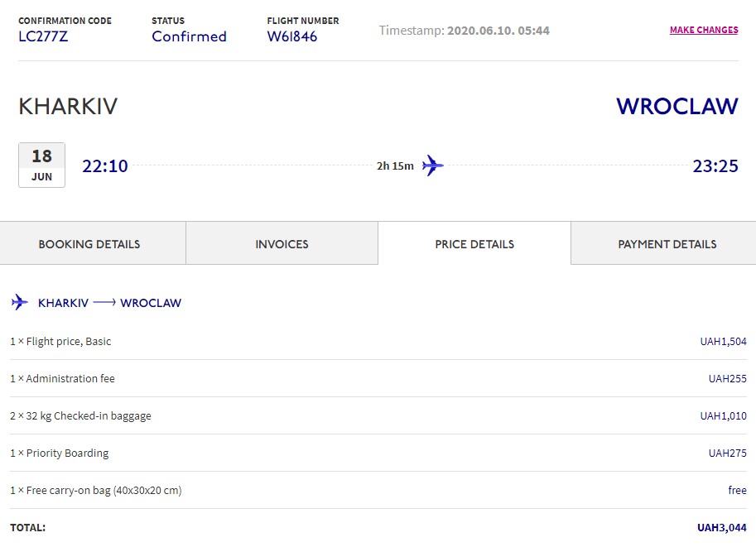
Task: Click the large KHARKIV origin heading
Action: point(68,107)
